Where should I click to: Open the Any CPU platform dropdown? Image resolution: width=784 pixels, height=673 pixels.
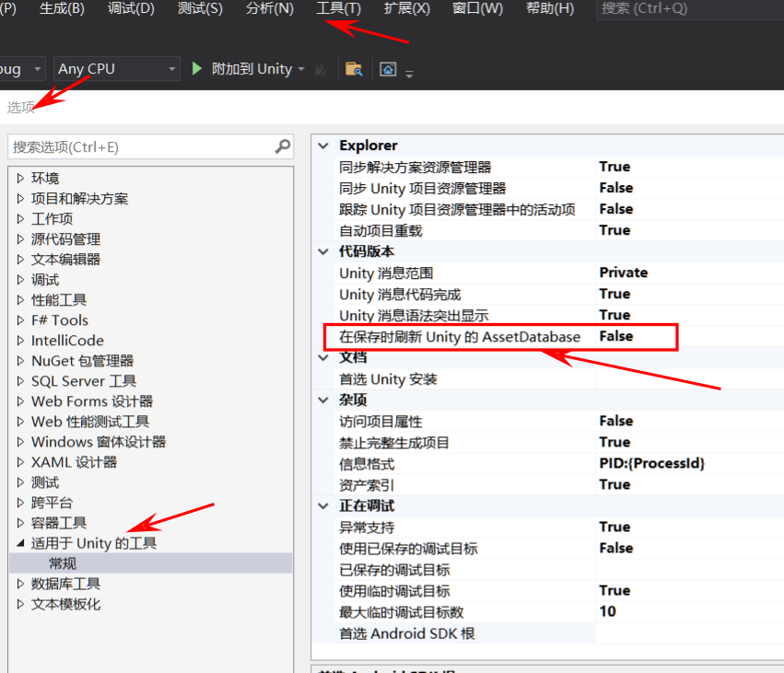(116, 68)
